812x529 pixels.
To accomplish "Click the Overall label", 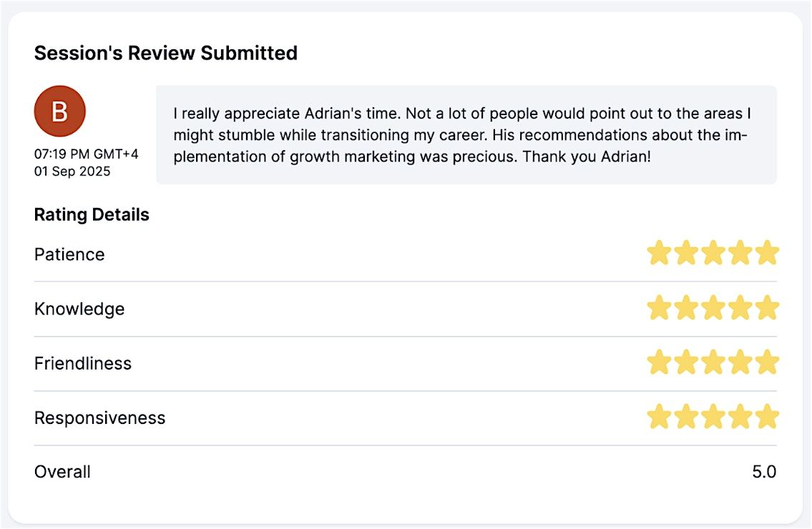I will (62, 472).
